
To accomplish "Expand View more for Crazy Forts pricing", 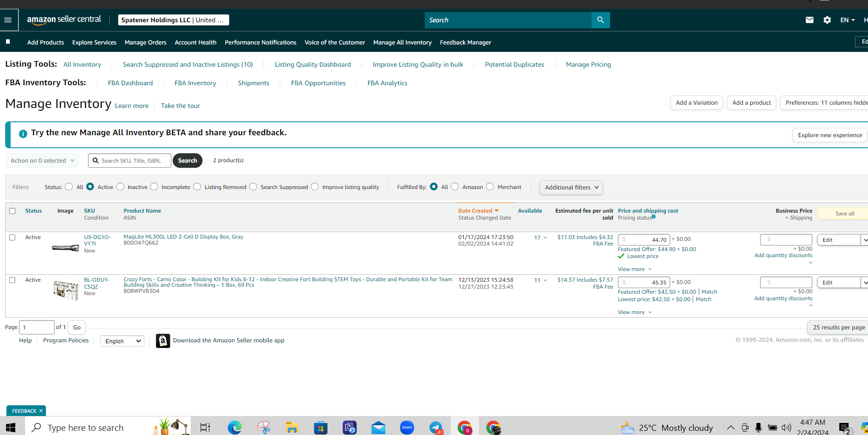I will (635, 312).
